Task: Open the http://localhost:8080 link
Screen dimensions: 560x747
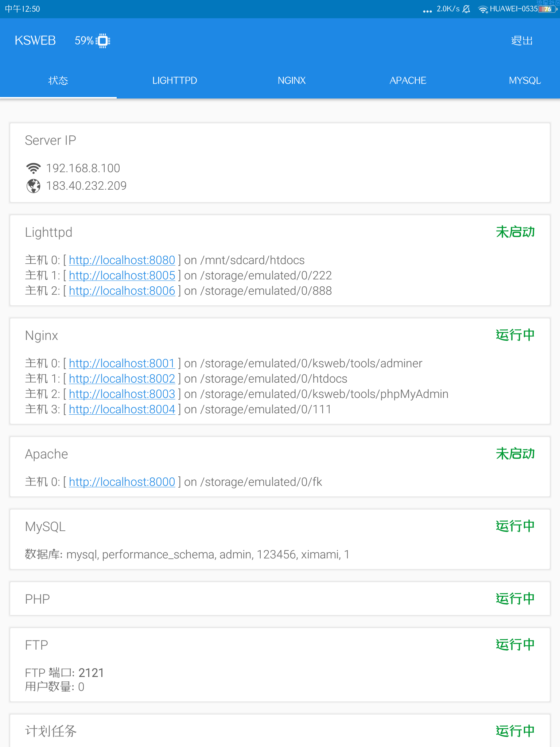Action: (122, 260)
